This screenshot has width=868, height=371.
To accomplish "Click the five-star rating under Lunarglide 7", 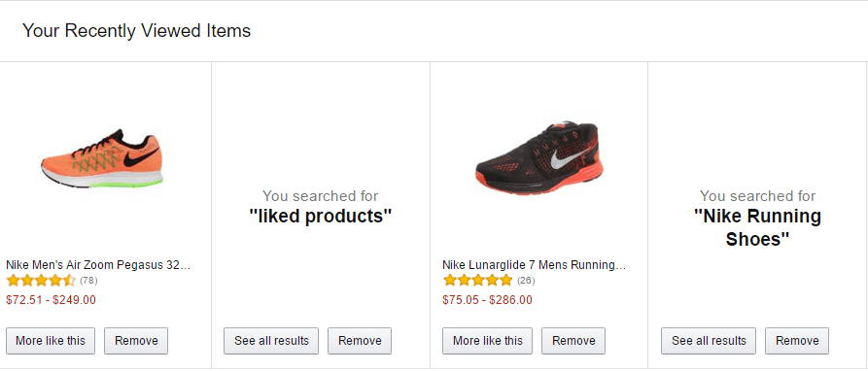I will coord(477,281).
